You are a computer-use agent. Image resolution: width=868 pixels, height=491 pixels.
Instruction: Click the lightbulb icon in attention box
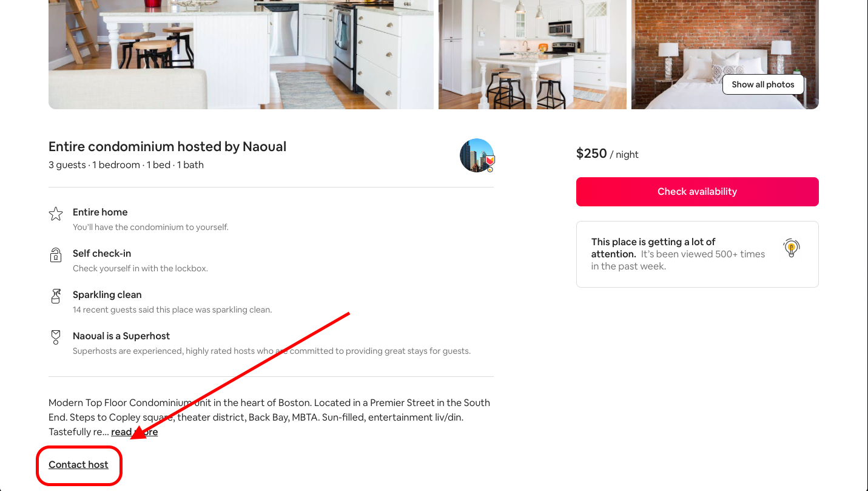coord(791,248)
